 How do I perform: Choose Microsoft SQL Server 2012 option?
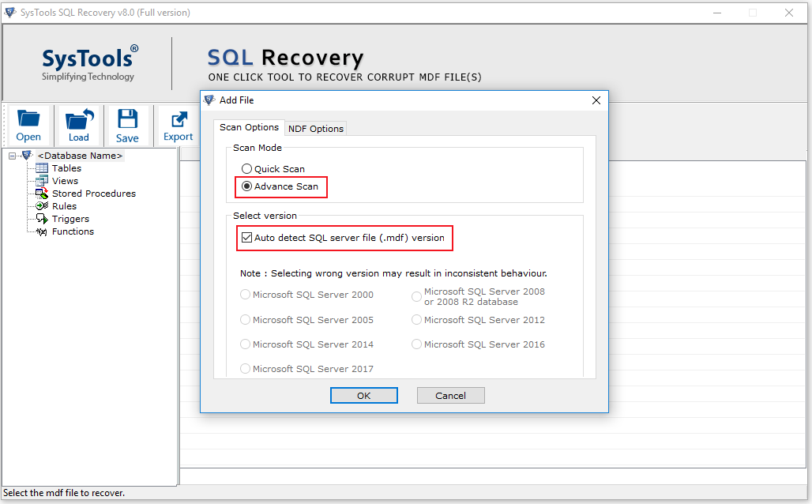pos(416,320)
